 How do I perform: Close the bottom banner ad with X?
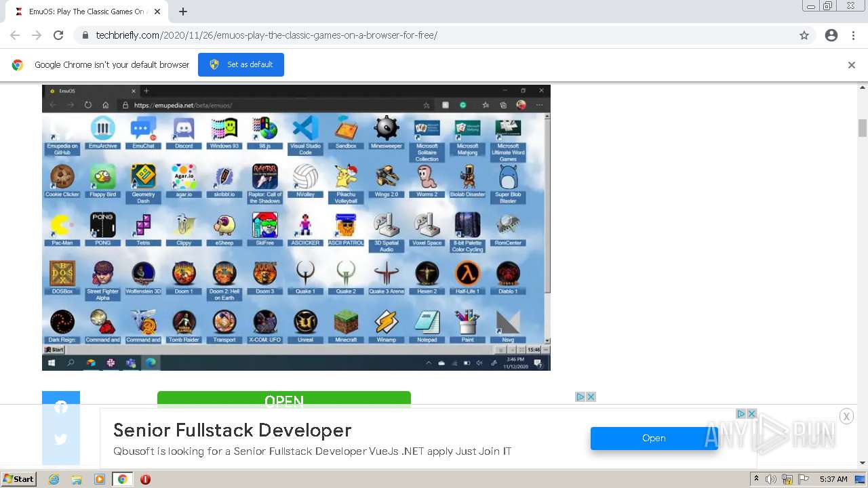[x=846, y=416]
